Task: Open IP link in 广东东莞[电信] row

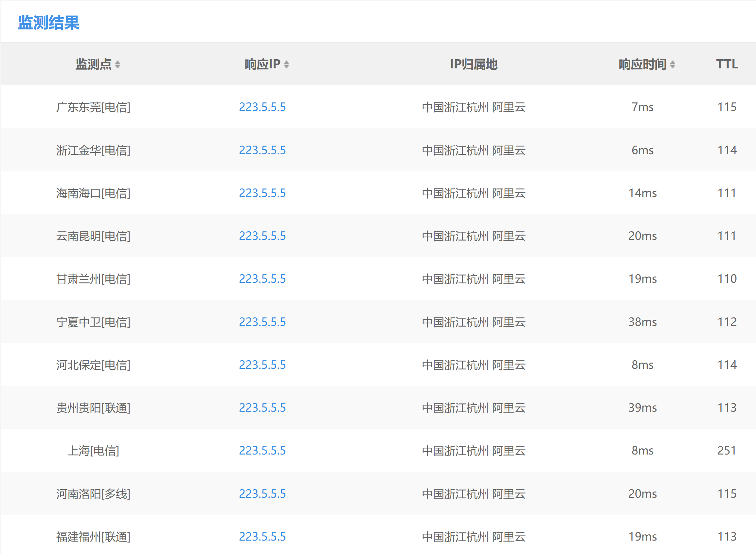Action: (262, 107)
